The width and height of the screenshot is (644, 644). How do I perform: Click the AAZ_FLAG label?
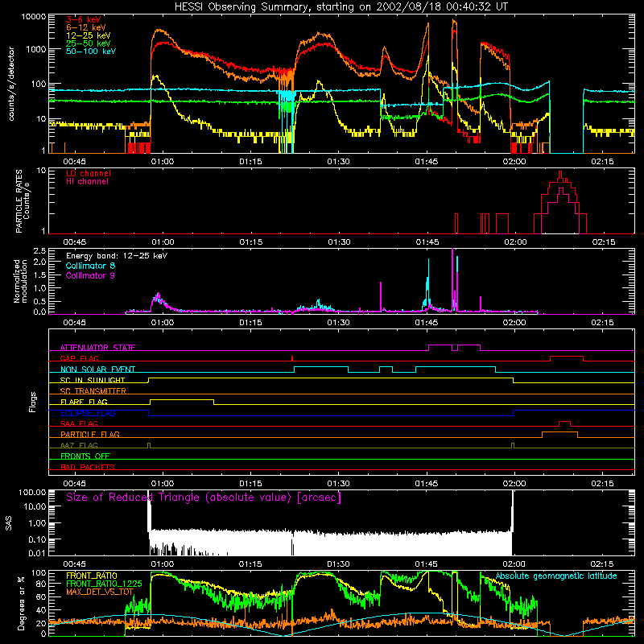79,445
